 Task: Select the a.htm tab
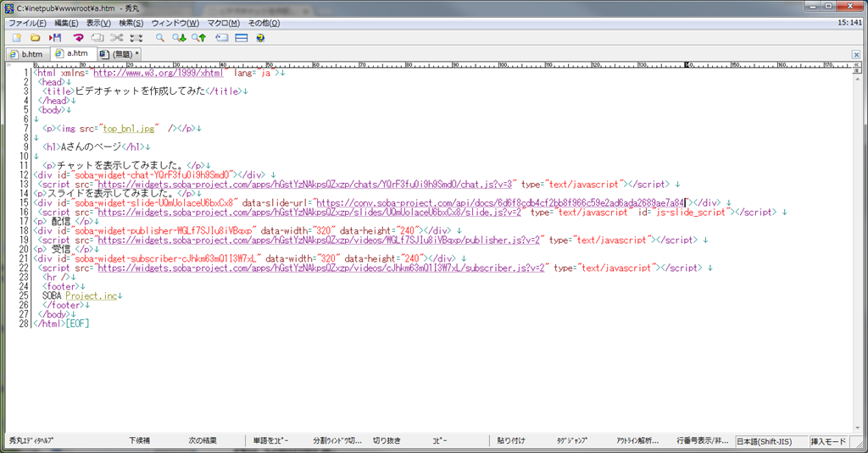73,53
